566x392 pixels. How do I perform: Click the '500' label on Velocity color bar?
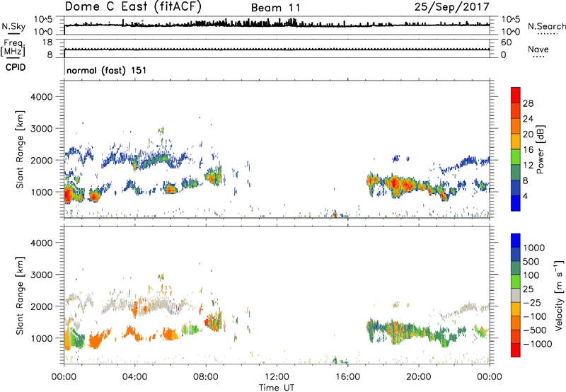pyautogui.click(x=531, y=261)
